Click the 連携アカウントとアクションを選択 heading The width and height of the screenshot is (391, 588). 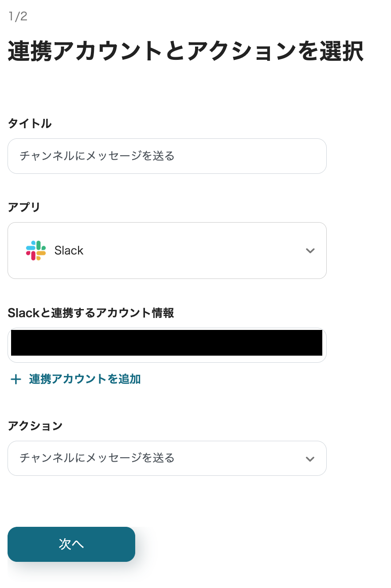(x=186, y=51)
